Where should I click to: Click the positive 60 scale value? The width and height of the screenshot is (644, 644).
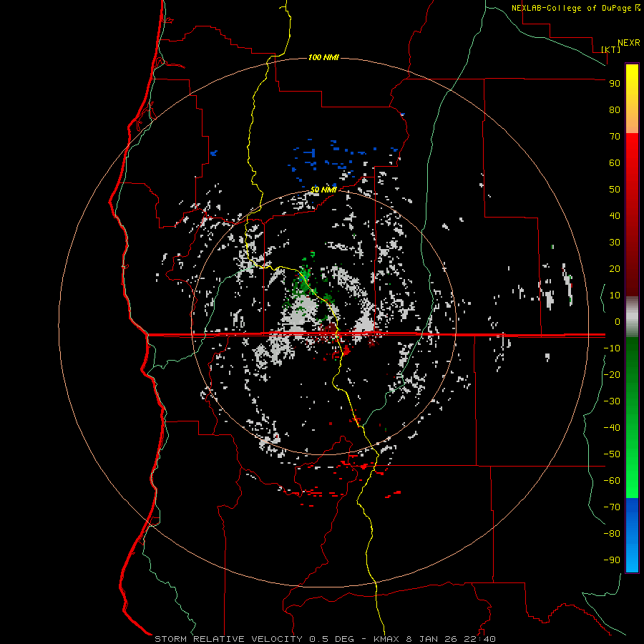click(615, 163)
